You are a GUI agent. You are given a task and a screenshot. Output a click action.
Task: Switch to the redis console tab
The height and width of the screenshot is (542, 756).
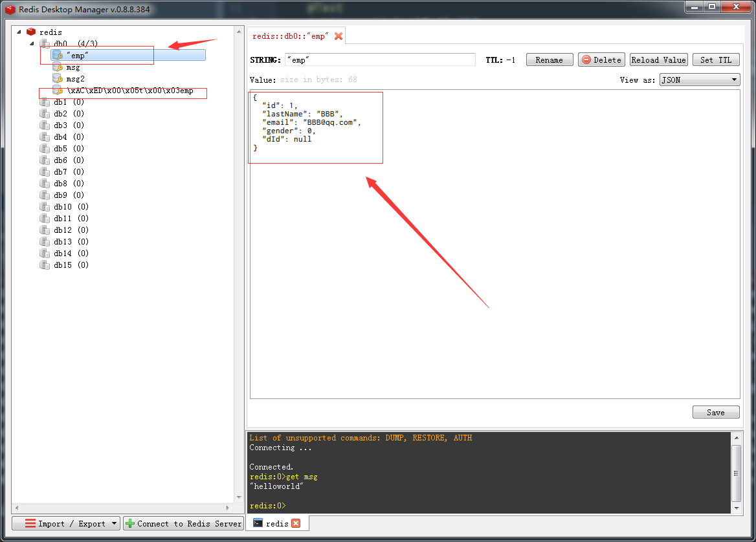(277, 524)
